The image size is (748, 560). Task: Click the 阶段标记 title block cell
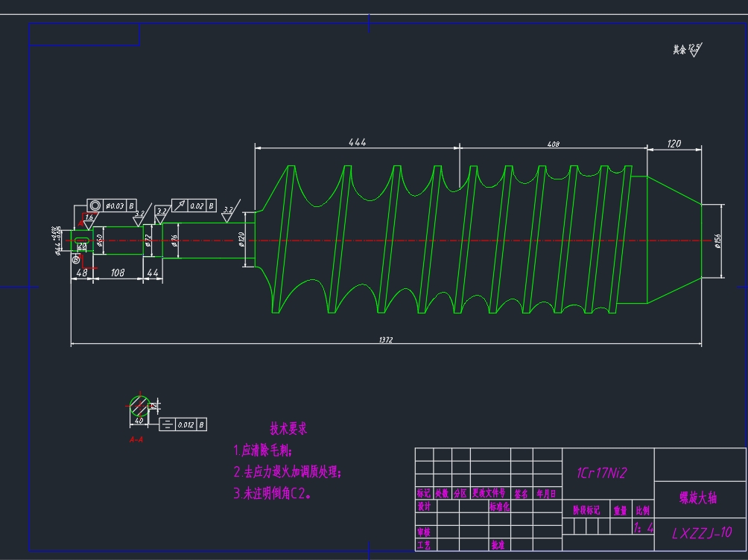[586, 510]
